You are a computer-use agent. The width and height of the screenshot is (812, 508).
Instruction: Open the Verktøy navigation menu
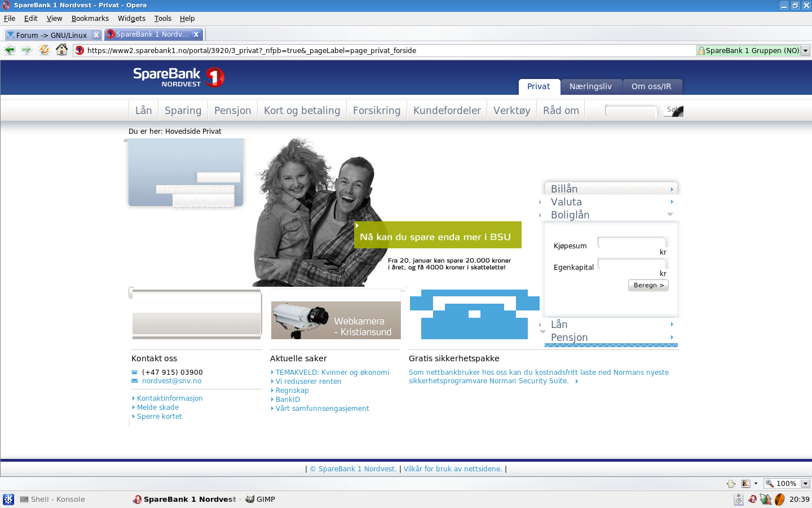pos(511,111)
